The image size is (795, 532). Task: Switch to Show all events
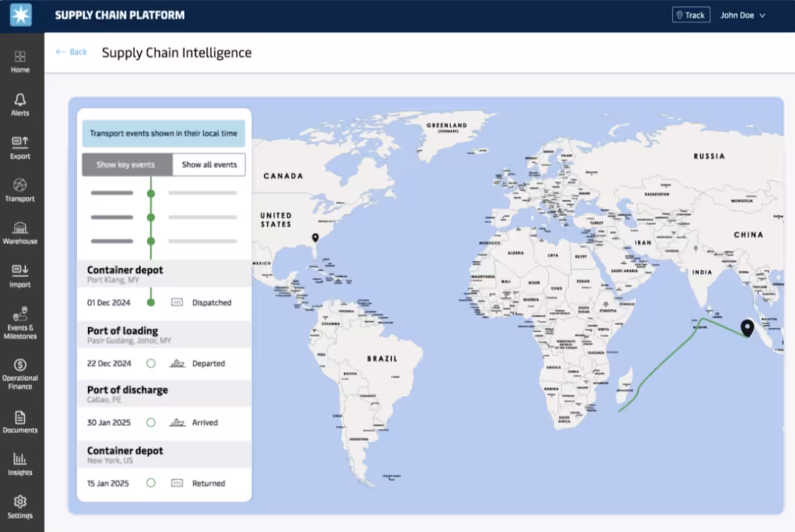pos(208,164)
